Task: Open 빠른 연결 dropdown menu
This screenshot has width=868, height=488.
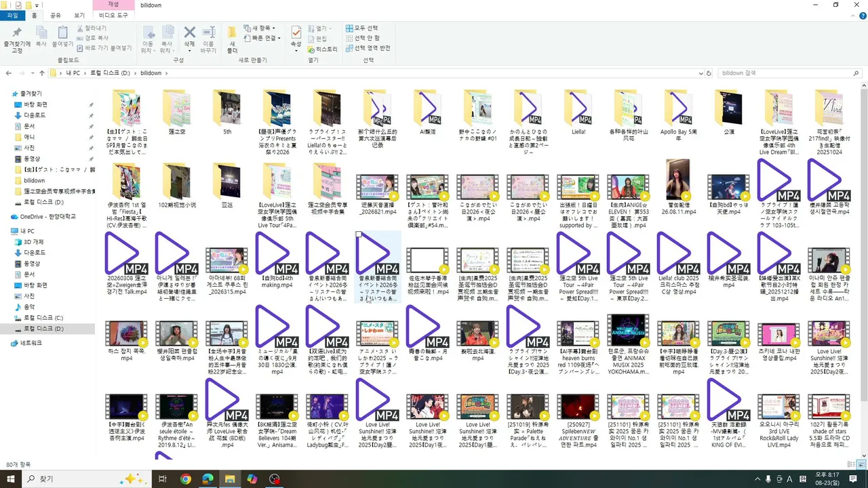Action: tap(262, 38)
